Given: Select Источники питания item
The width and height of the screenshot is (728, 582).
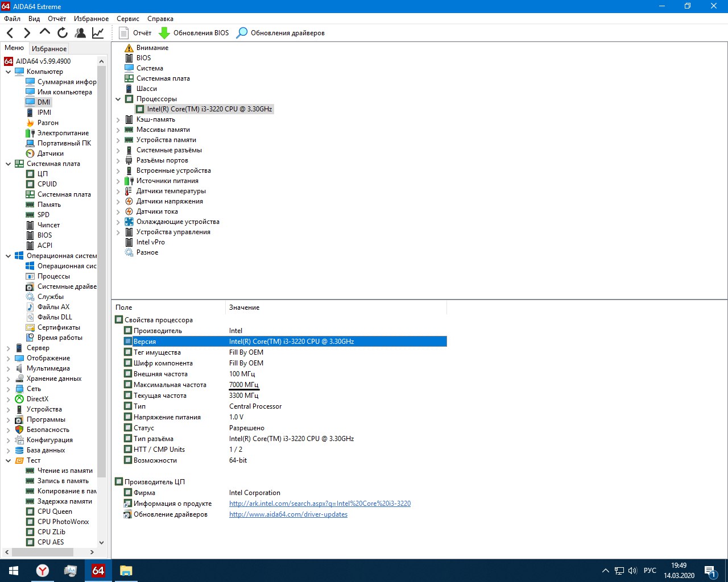Looking at the screenshot, I should (162, 181).
